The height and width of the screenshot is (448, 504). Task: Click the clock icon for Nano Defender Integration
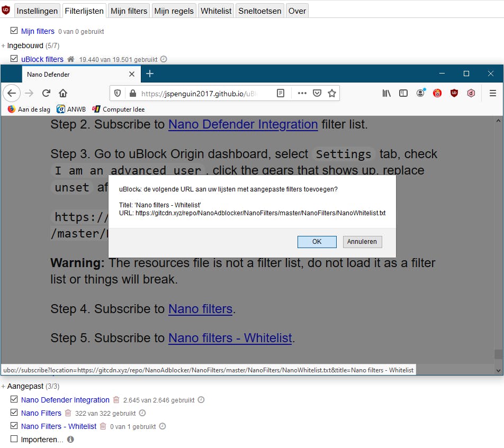point(201,400)
